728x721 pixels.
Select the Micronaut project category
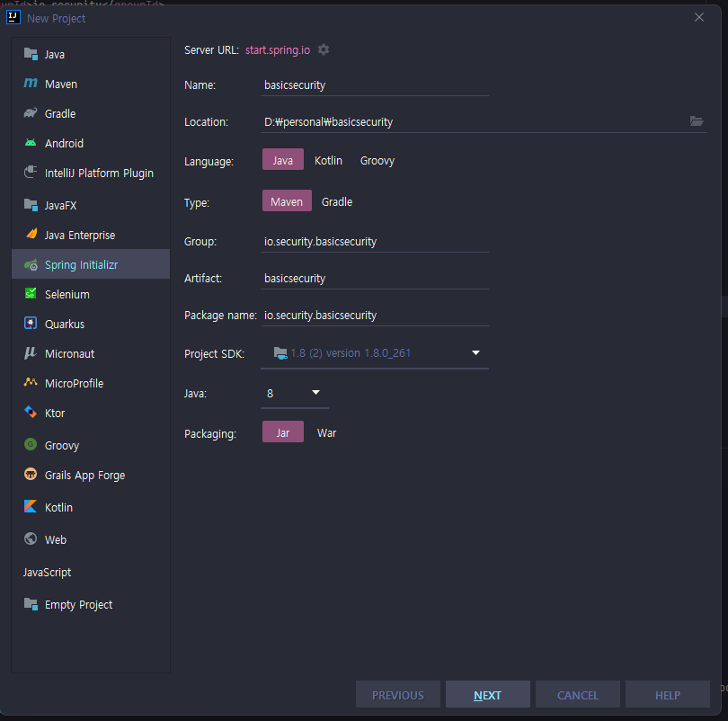click(x=91, y=354)
